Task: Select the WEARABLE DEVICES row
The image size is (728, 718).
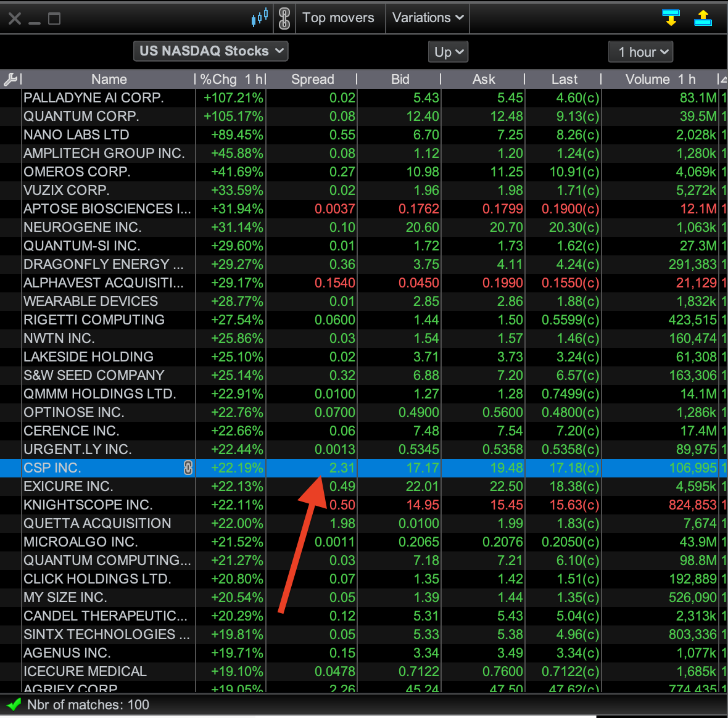Action: [364, 302]
